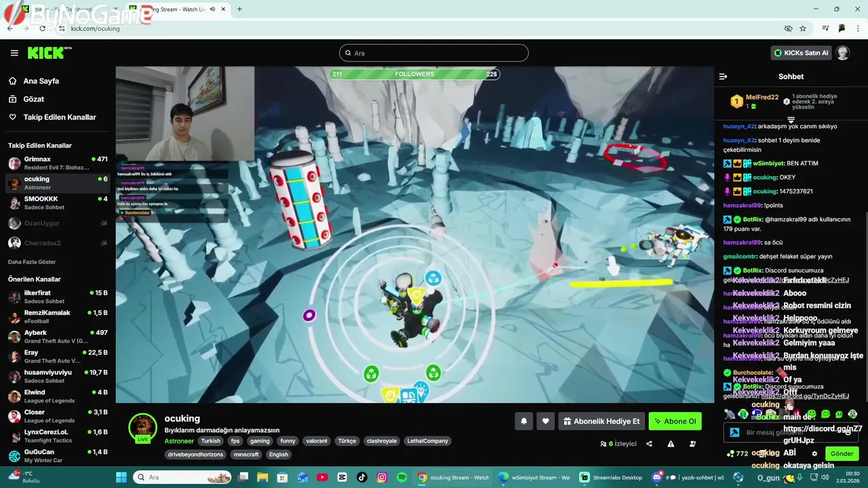Toggle the follow heart button
This screenshot has width=868, height=488.
(x=545, y=421)
